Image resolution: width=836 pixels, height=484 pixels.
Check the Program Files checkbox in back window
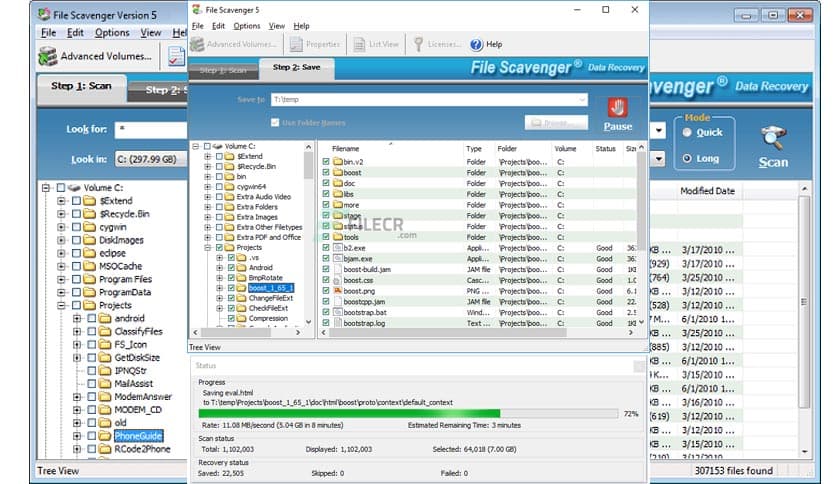click(x=76, y=279)
